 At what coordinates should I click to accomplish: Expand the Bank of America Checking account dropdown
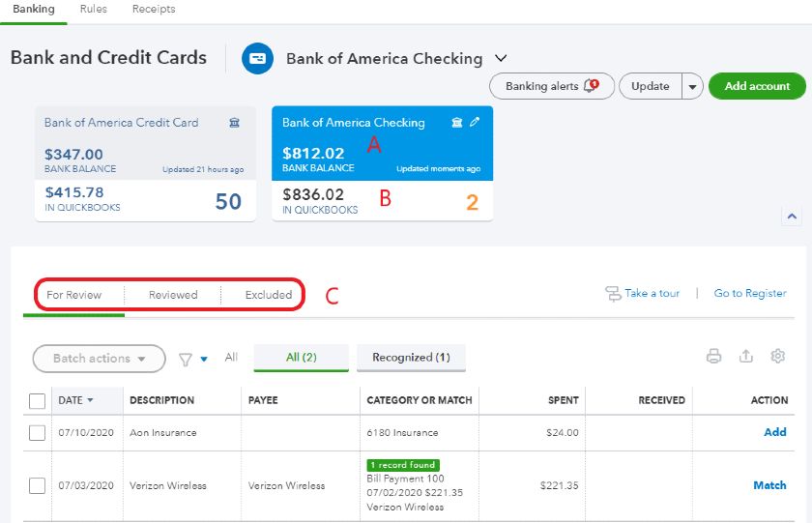(501, 58)
